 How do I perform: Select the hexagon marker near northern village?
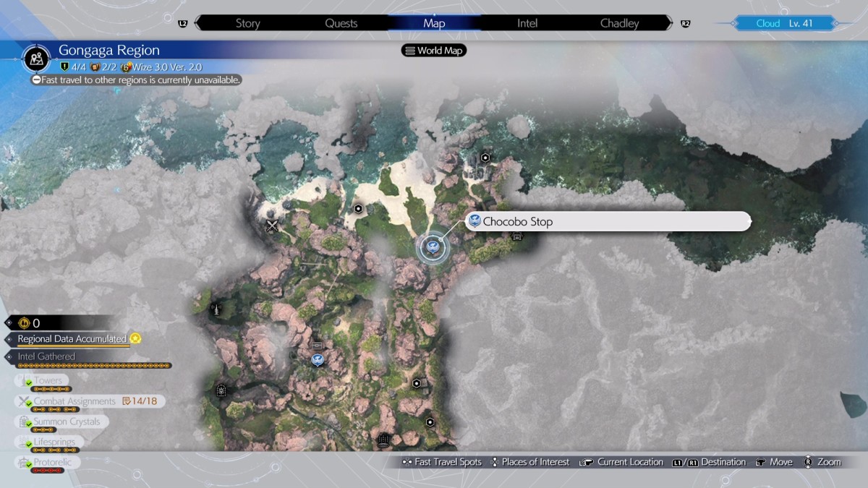tap(485, 158)
